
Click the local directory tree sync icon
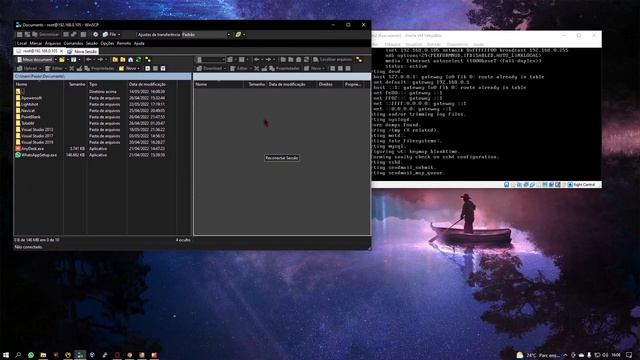pos(148,60)
